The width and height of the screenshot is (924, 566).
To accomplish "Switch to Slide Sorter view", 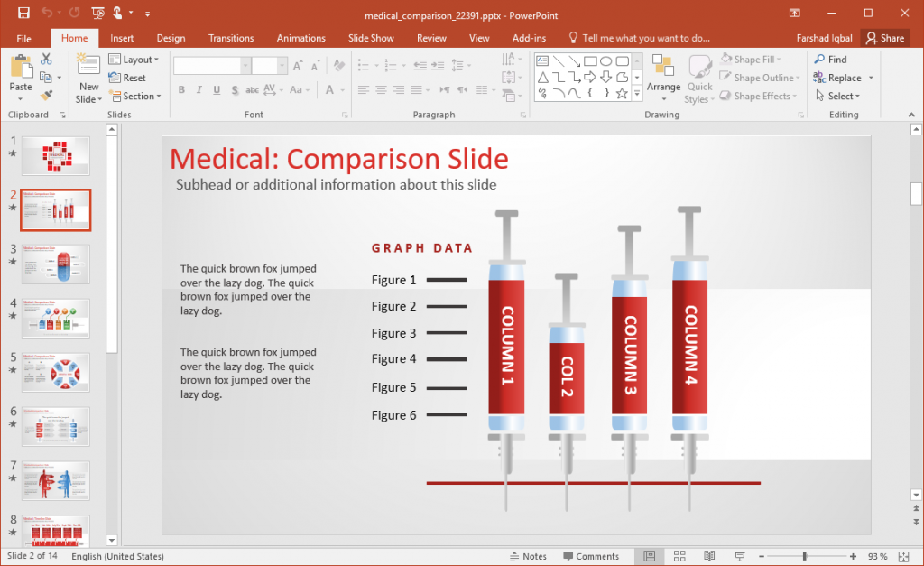I will coord(679,556).
